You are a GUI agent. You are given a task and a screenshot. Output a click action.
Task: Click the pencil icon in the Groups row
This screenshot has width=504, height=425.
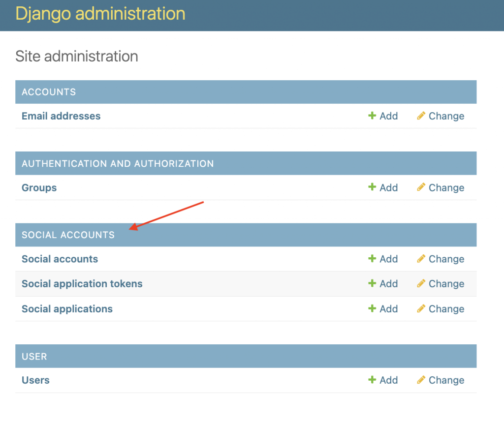coord(421,187)
